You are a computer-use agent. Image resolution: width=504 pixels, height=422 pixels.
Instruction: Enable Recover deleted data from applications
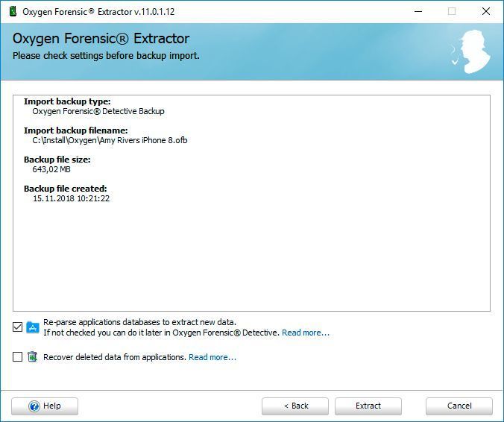[17, 356]
